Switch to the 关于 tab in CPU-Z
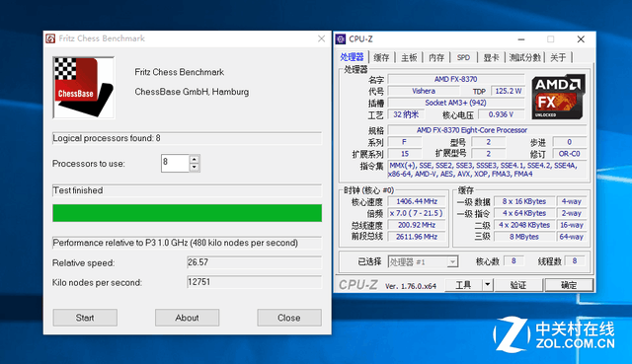Screen dimensions: 632x364 (x=558, y=57)
